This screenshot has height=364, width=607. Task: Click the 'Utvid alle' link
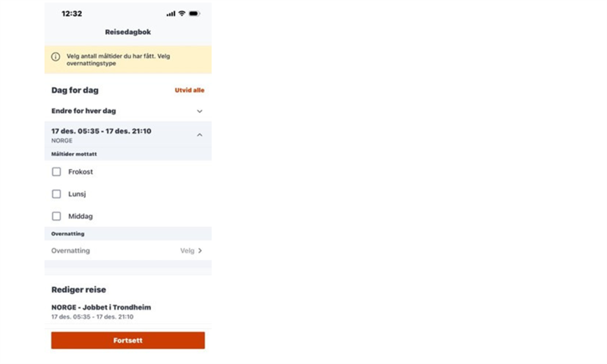point(189,90)
